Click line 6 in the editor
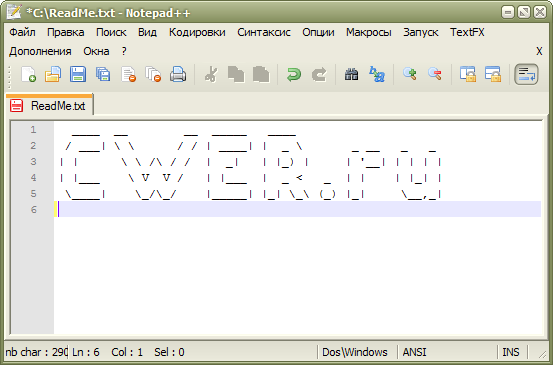 click(x=297, y=209)
